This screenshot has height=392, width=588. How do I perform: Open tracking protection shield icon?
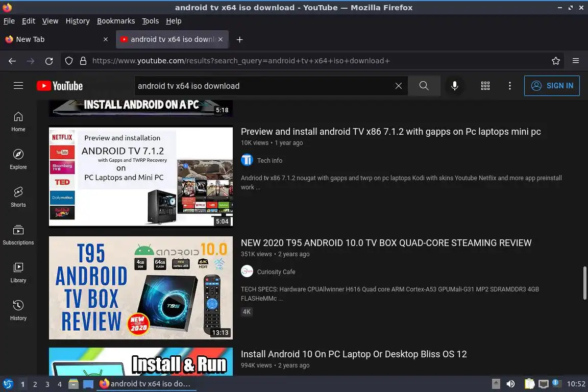point(69,61)
